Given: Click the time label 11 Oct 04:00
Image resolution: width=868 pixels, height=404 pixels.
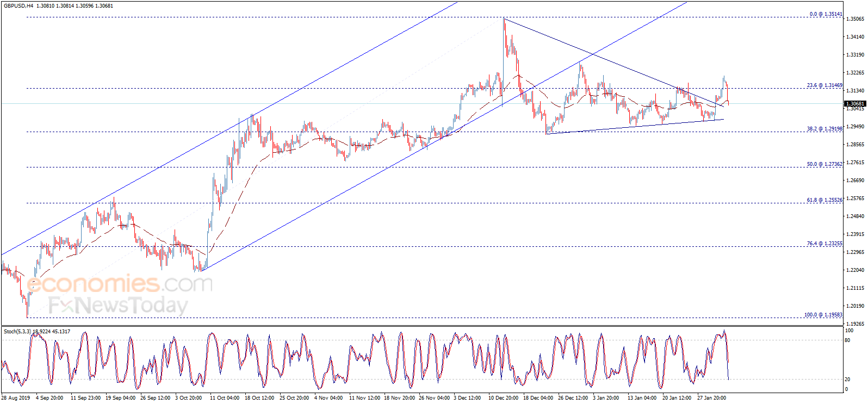Looking at the screenshot, I should click(225, 398).
